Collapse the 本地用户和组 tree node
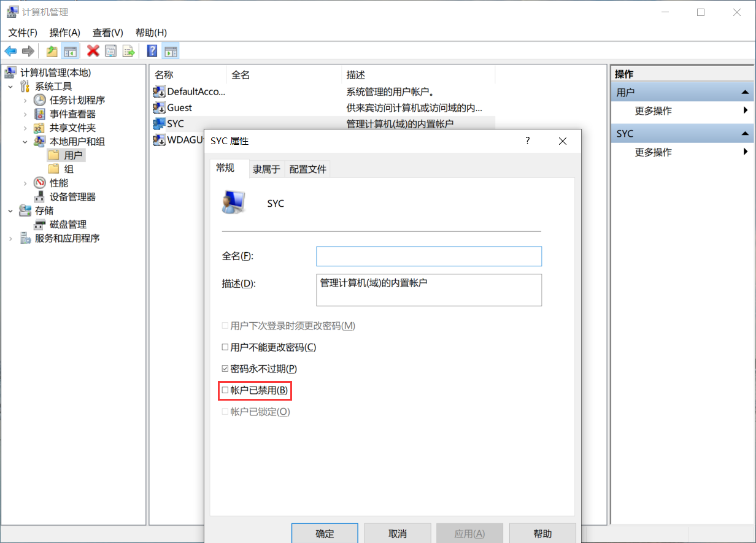Viewport: 756px width, 543px height. pos(25,142)
